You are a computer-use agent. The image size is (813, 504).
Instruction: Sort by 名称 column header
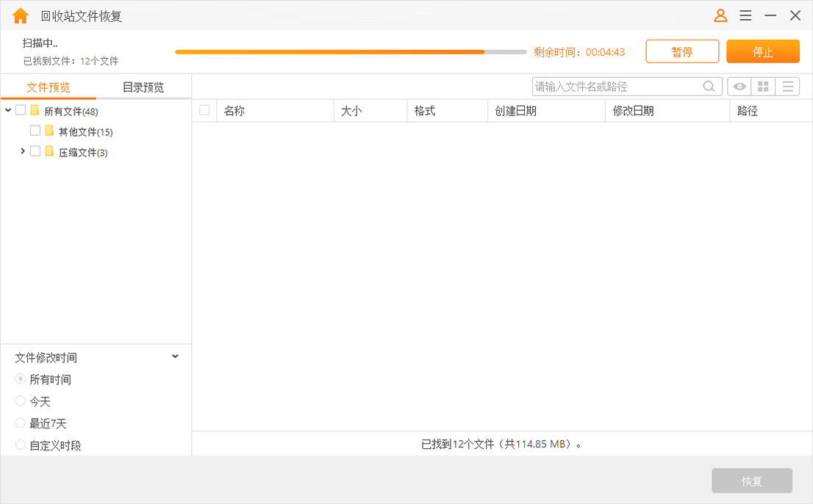[x=275, y=111]
